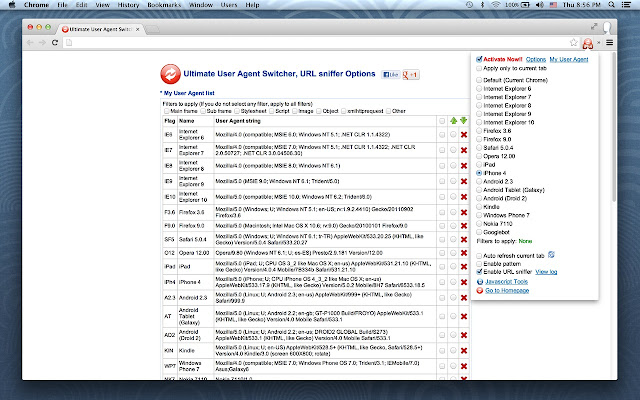Open the Options link in popup
The width and height of the screenshot is (640, 400).
click(536, 60)
